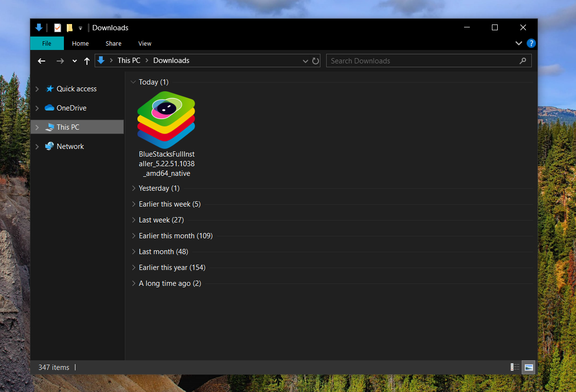
Task: Expand the Yesterday group
Action: [x=134, y=188]
